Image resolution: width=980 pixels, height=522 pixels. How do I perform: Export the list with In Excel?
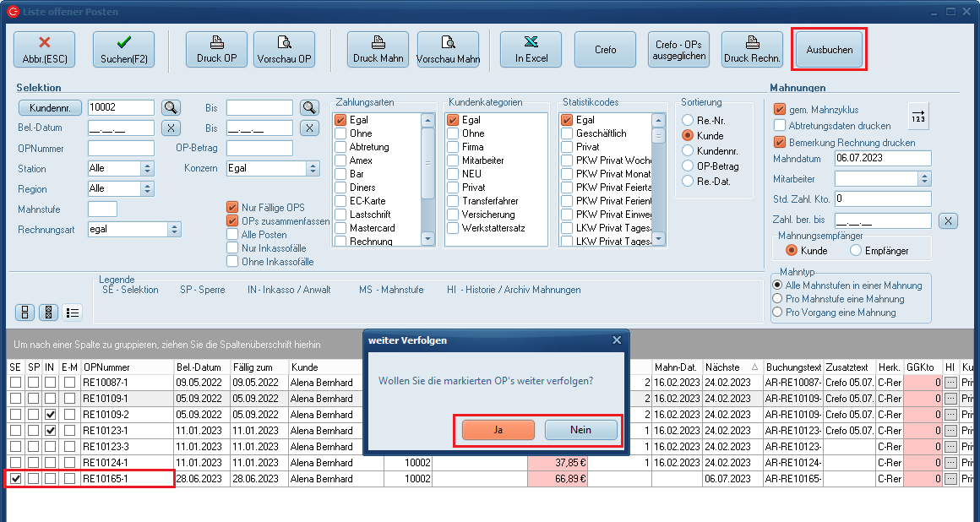click(x=531, y=50)
